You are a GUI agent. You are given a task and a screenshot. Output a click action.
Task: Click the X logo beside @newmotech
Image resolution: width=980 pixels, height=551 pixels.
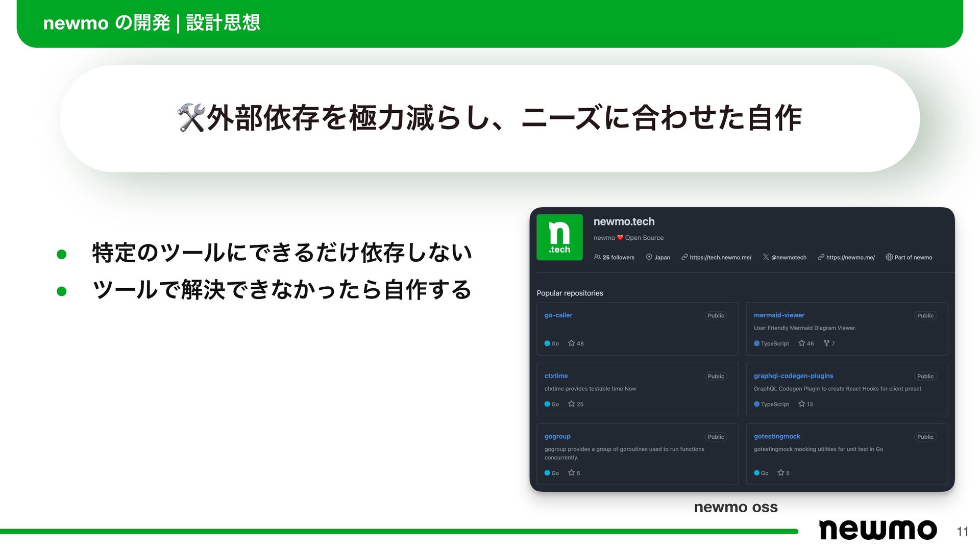(x=766, y=257)
